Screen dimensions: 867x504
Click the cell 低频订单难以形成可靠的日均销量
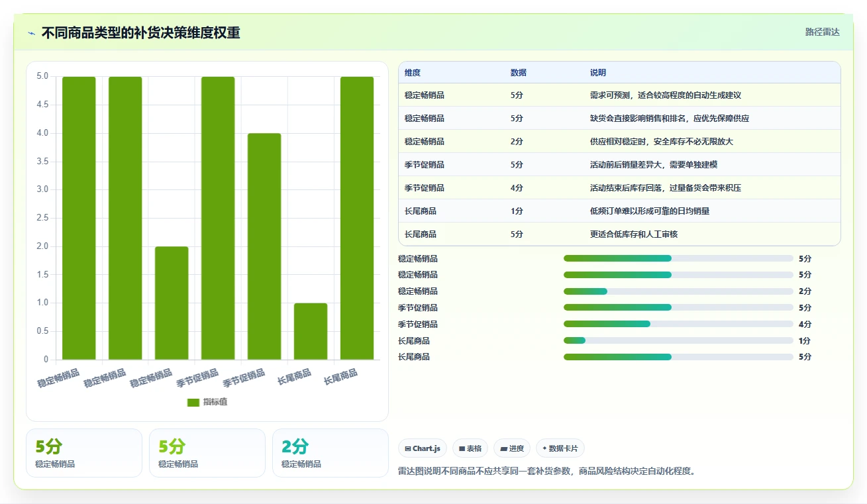point(650,211)
